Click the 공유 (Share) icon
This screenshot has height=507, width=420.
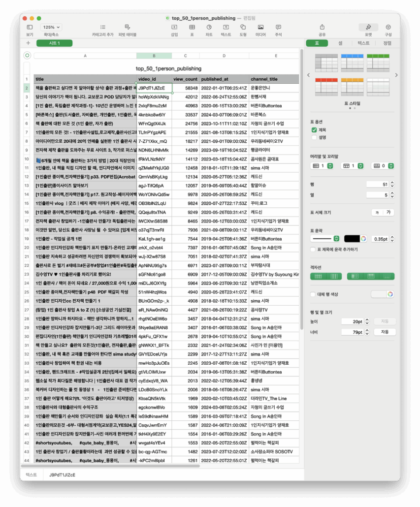point(322,27)
